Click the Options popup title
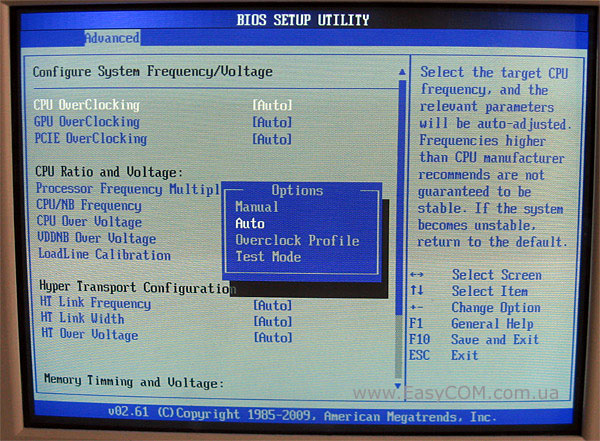Screen dimensions: 600x441 click(297, 190)
